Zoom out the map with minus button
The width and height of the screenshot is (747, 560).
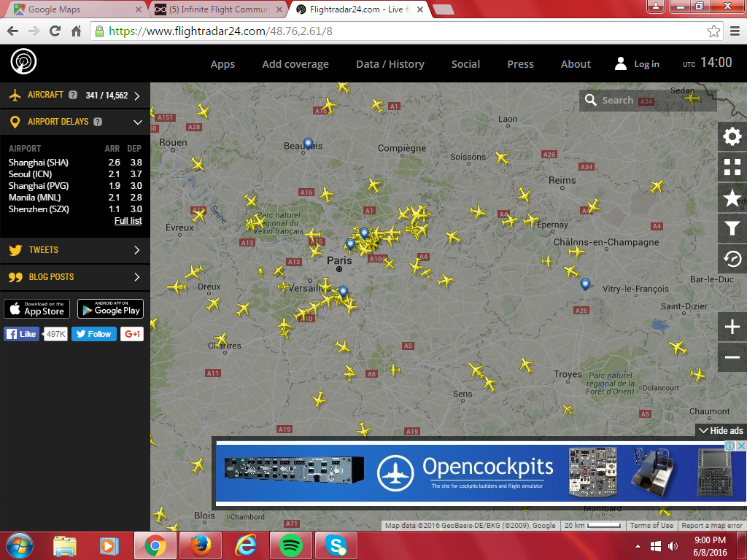coord(732,357)
